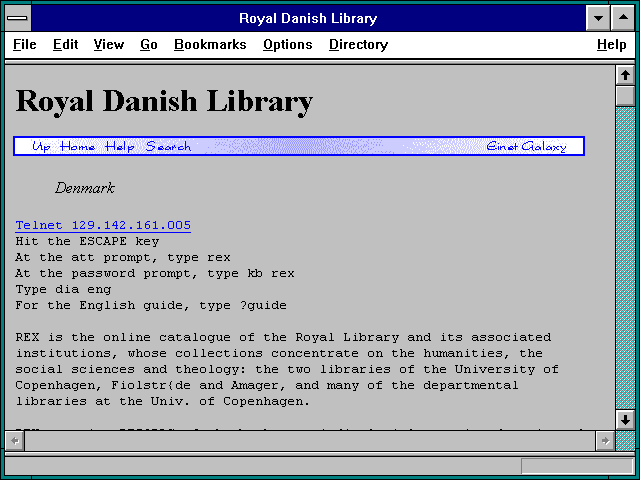
Task: Click Up in the navigation banner
Action: [41, 146]
